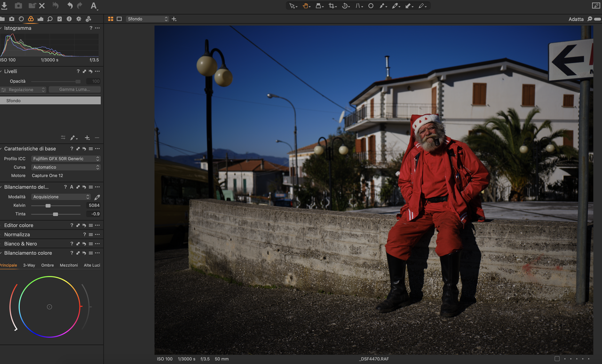Open the Output gear tool tab
This screenshot has width=602, height=364.
coord(79,19)
